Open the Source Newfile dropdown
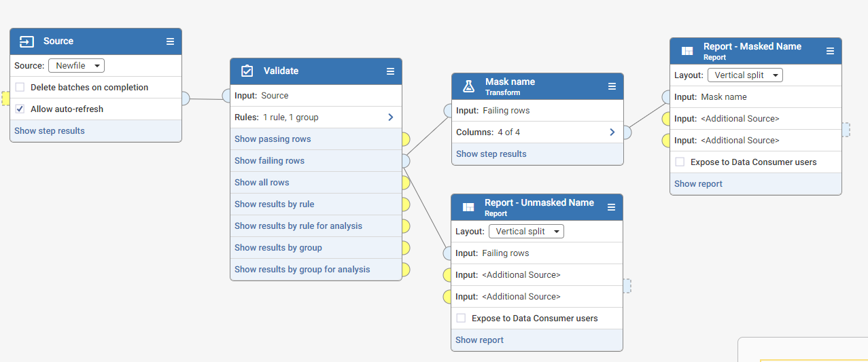 [76, 66]
